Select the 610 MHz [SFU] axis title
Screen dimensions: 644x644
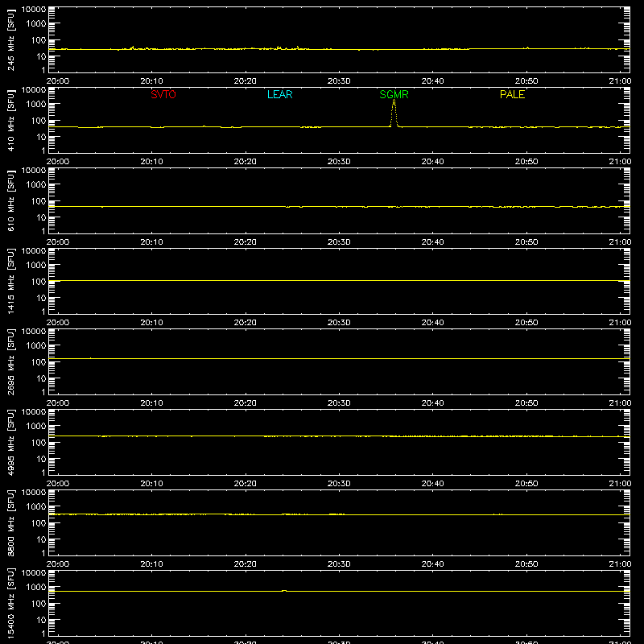click(x=10, y=200)
